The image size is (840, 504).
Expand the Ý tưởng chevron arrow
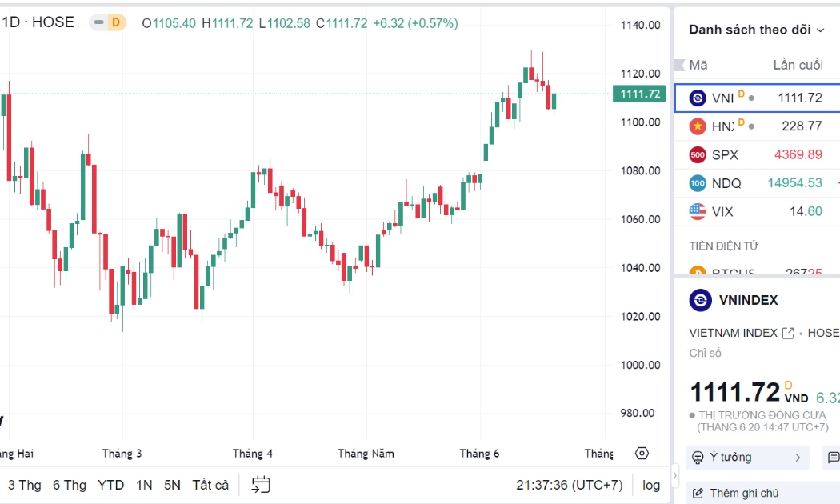(798, 458)
